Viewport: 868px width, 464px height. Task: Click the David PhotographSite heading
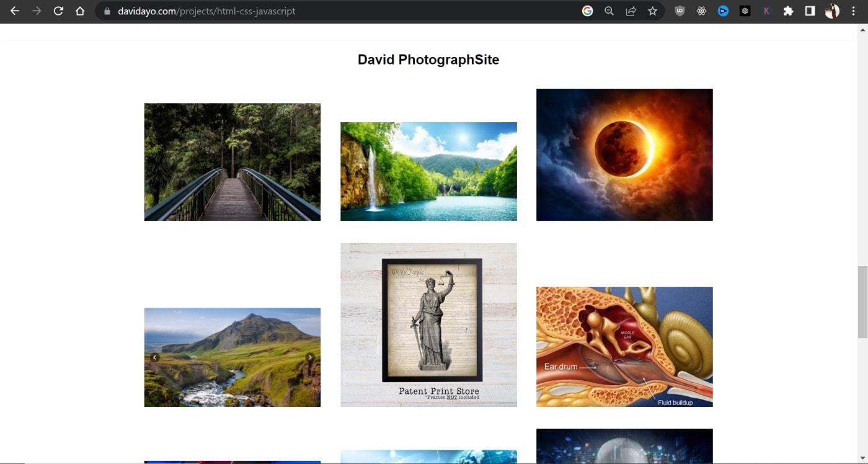(428, 60)
